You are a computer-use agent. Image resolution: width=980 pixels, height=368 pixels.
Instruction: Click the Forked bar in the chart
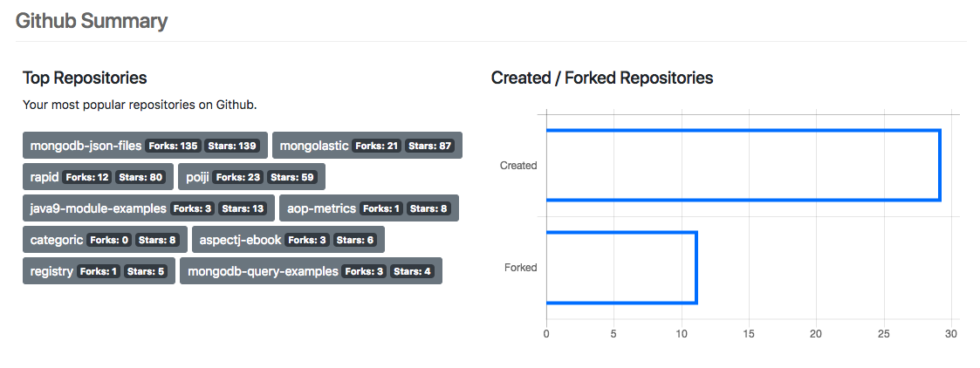(620, 268)
